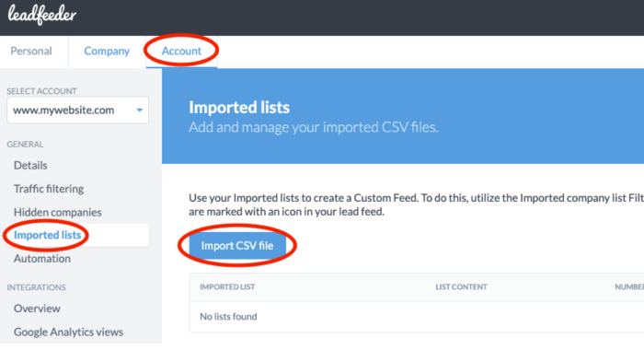Click the No lists found row
644x350 pixels.
point(417,317)
